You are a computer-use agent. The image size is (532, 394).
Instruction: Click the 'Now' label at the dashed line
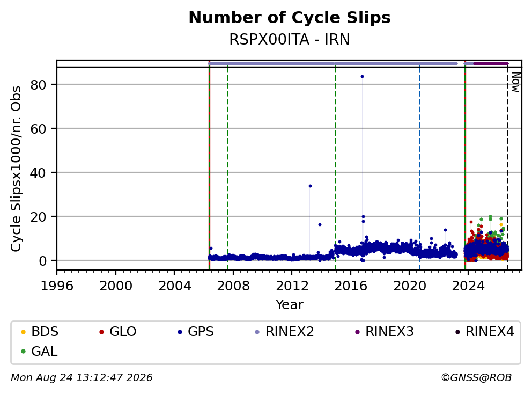tap(516, 82)
